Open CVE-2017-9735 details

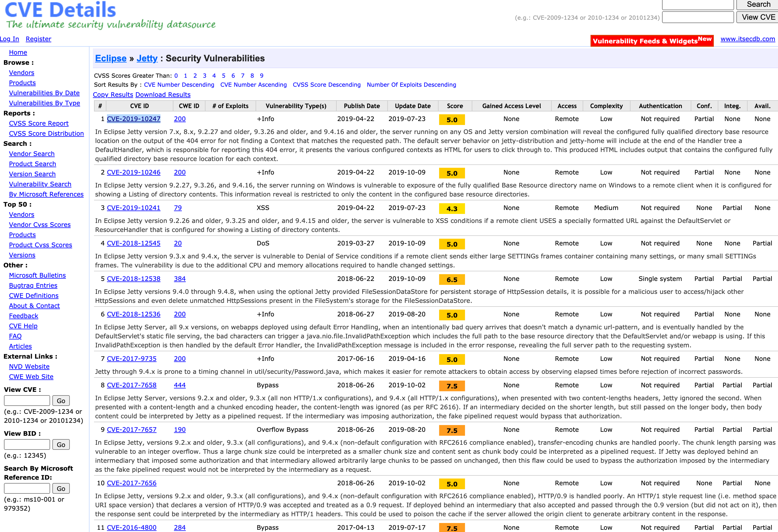coord(131,359)
